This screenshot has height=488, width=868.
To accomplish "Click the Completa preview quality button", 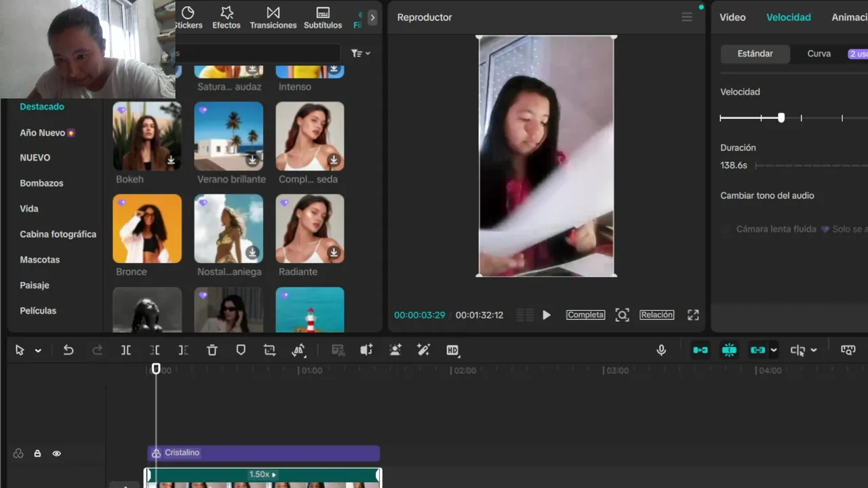I will coord(586,315).
